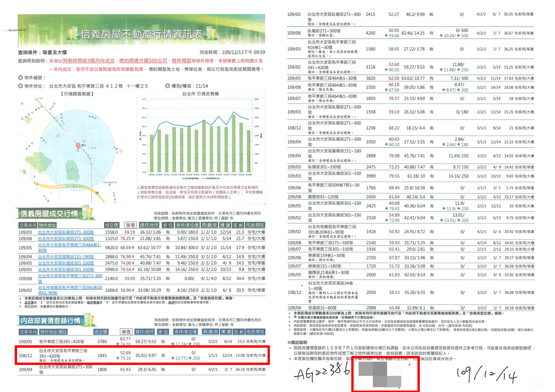Click price 1558.0 in 信義房屋成交行情 table
This screenshot has height=392, width=555.
pos(111,232)
